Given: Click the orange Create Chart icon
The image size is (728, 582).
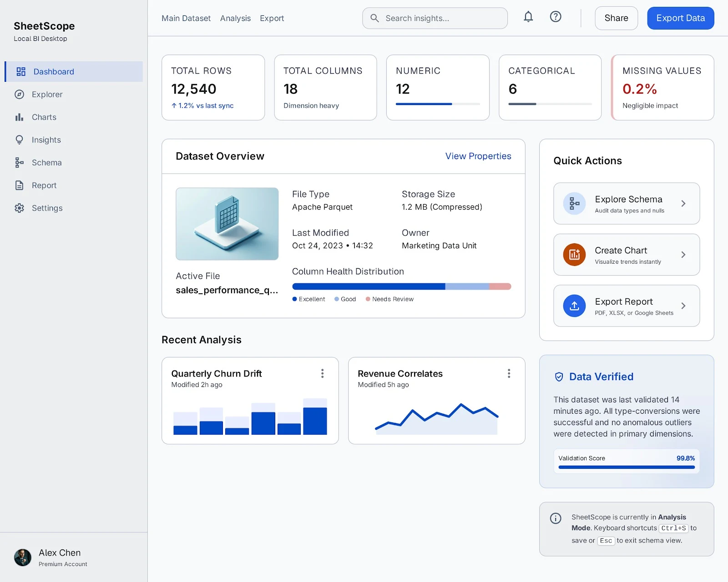Looking at the screenshot, I should (x=574, y=255).
